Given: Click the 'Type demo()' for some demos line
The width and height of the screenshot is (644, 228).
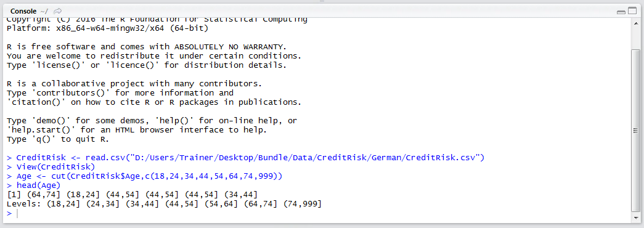Looking at the screenshot, I should [152, 121].
